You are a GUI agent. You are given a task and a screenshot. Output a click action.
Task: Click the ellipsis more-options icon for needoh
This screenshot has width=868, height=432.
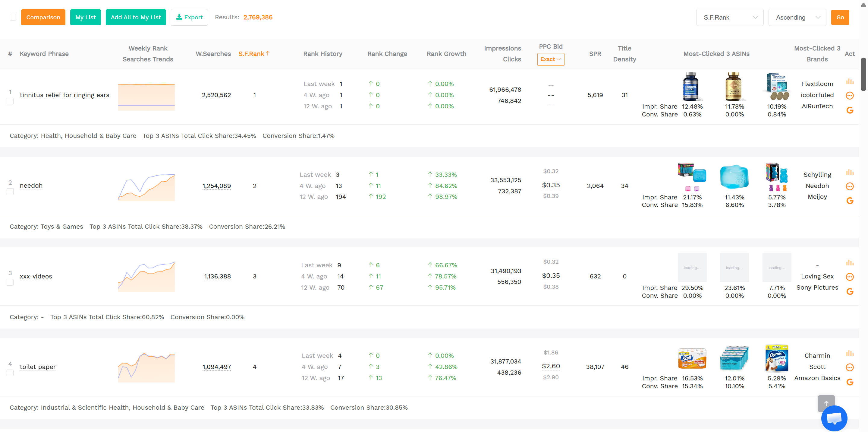pos(850,186)
